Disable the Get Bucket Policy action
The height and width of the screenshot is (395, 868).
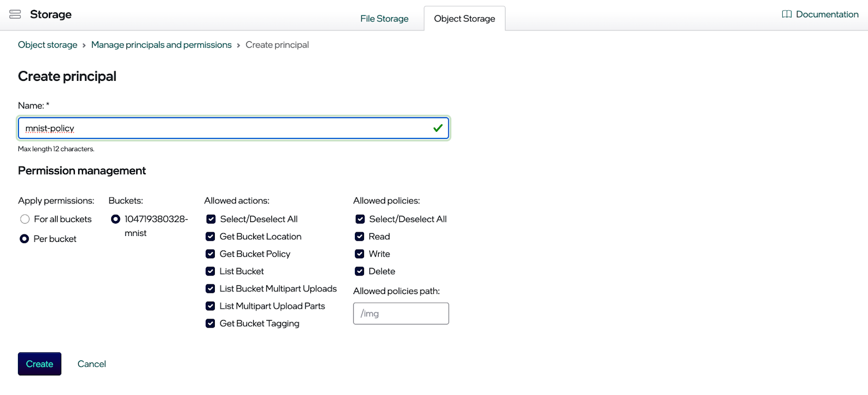pyautogui.click(x=210, y=254)
